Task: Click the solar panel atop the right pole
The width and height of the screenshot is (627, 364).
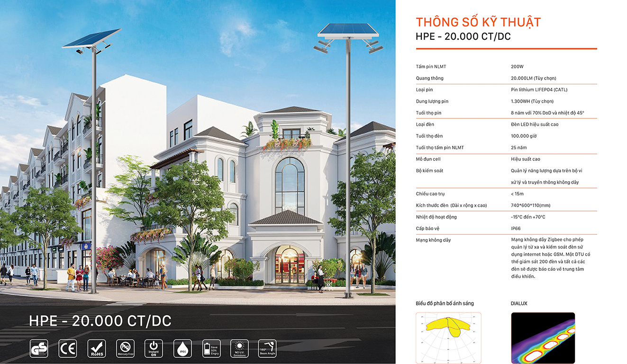Action: 348,29
